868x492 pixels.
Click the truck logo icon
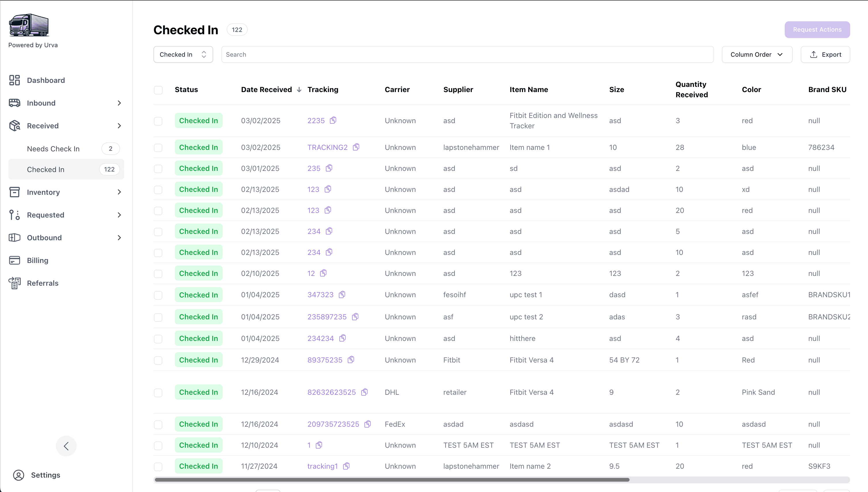pos(29,25)
